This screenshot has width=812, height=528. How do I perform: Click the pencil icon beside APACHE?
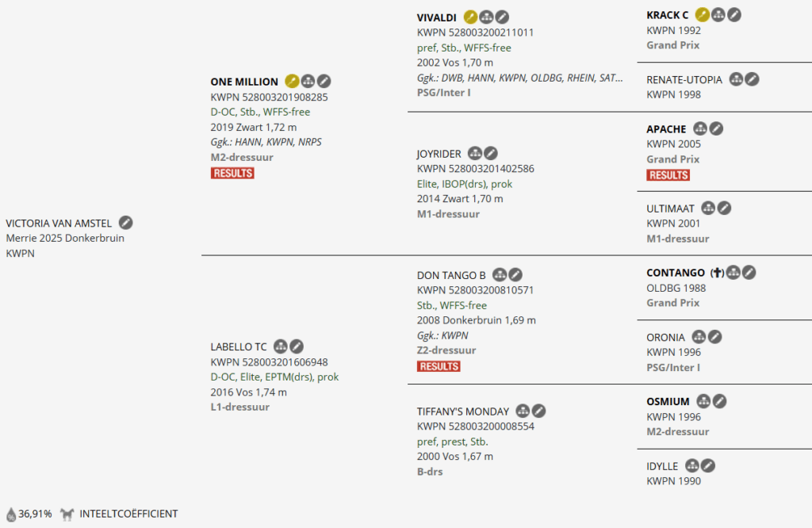coord(716,128)
